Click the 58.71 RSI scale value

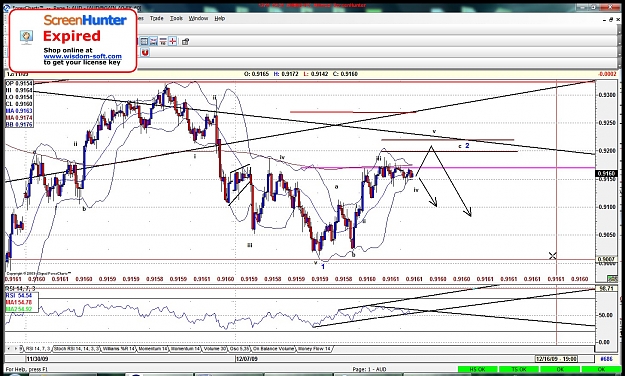pos(607,288)
